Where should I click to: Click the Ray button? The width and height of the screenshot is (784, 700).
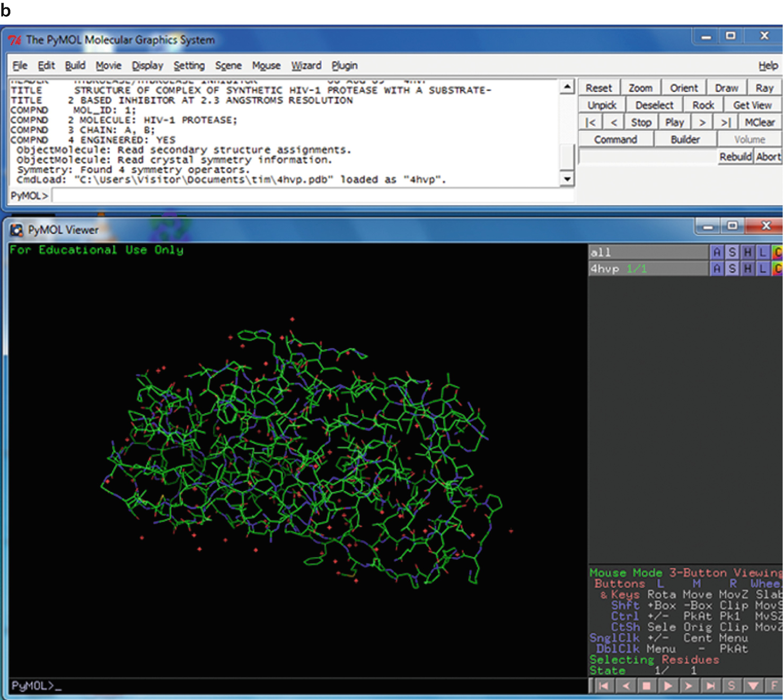click(x=764, y=88)
